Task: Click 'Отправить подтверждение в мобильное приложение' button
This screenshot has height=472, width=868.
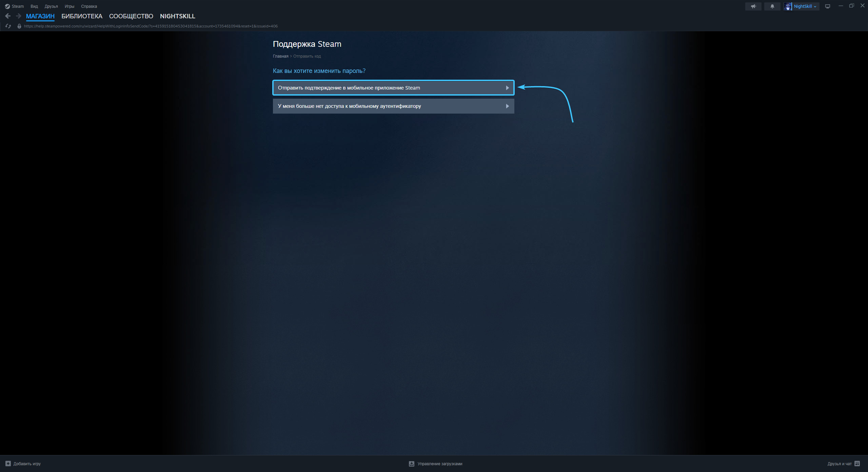Action: [393, 87]
